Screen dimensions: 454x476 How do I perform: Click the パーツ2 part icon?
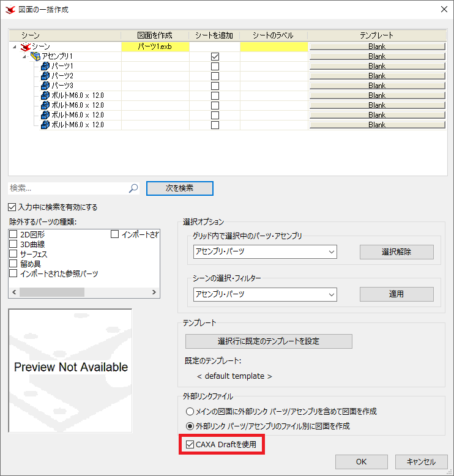tap(45, 76)
